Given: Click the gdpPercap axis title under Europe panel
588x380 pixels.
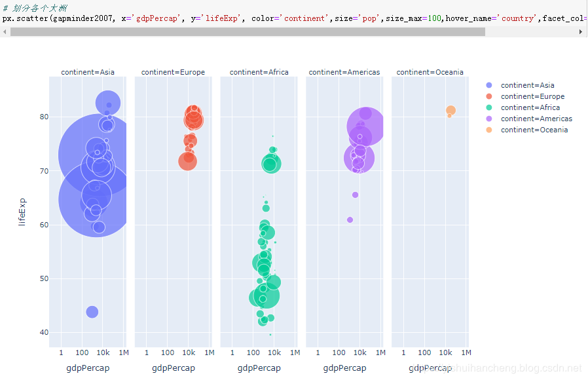Looking at the screenshot, I should pyautogui.click(x=174, y=368).
